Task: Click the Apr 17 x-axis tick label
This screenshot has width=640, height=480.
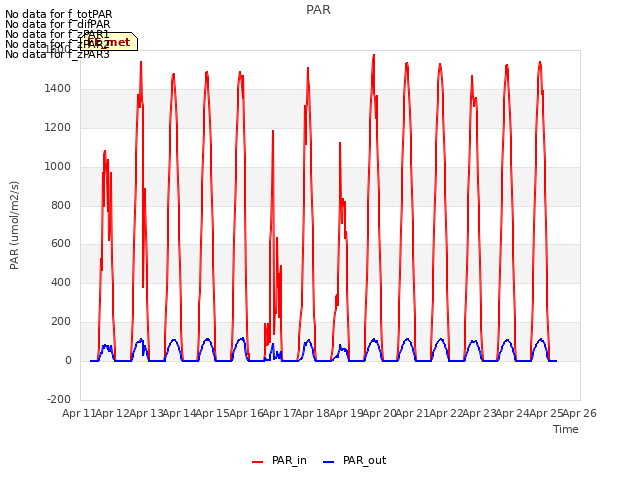Action: 279,413
